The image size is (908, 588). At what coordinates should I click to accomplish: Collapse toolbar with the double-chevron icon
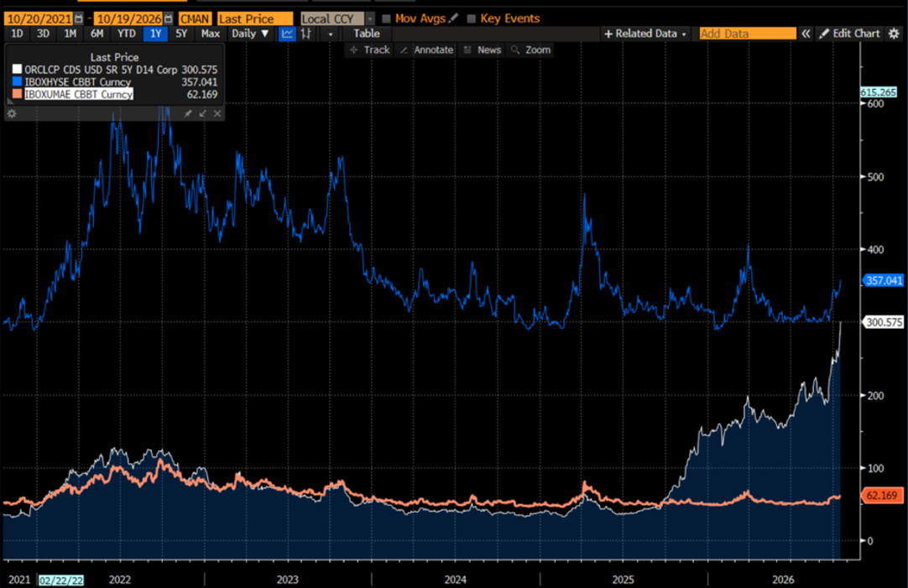[806, 34]
